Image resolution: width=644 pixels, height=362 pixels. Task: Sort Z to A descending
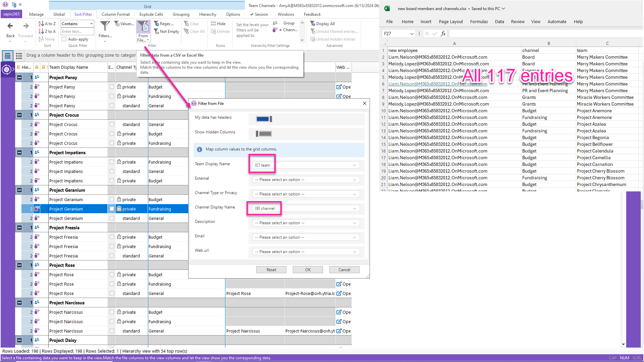(x=47, y=32)
